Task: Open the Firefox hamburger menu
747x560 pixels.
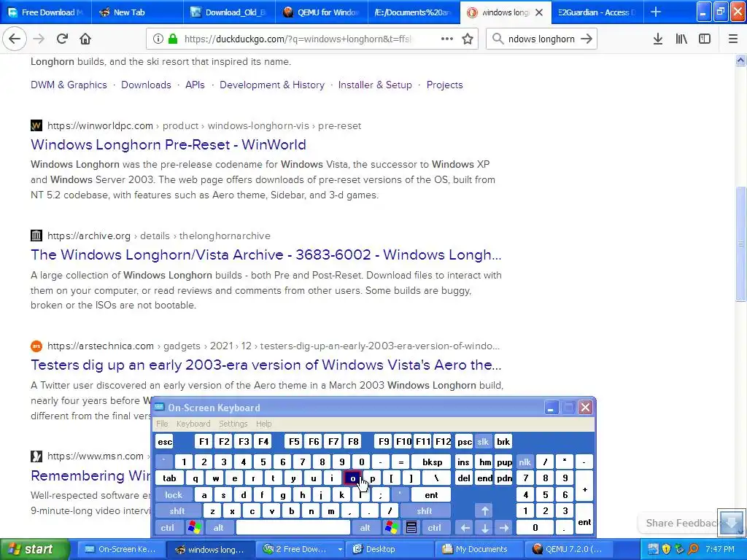Action: pyautogui.click(x=733, y=39)
